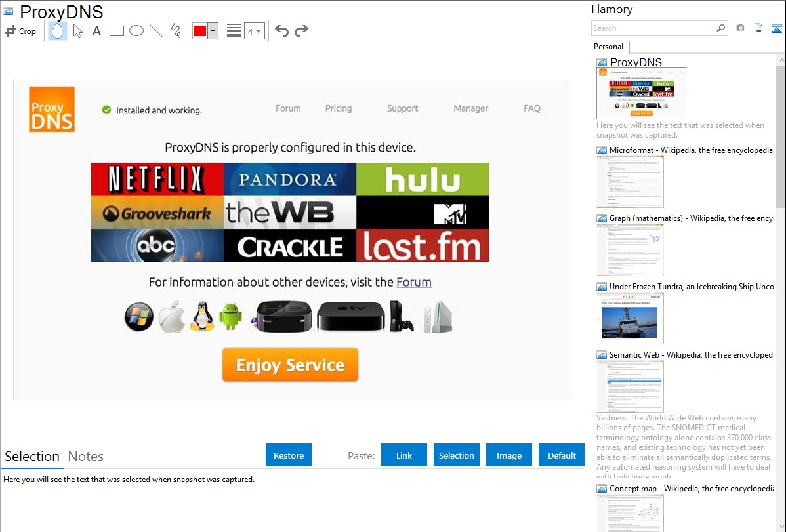
Task: Click the ProxyDNS title bar icon
Action: [x=8, y=11]
